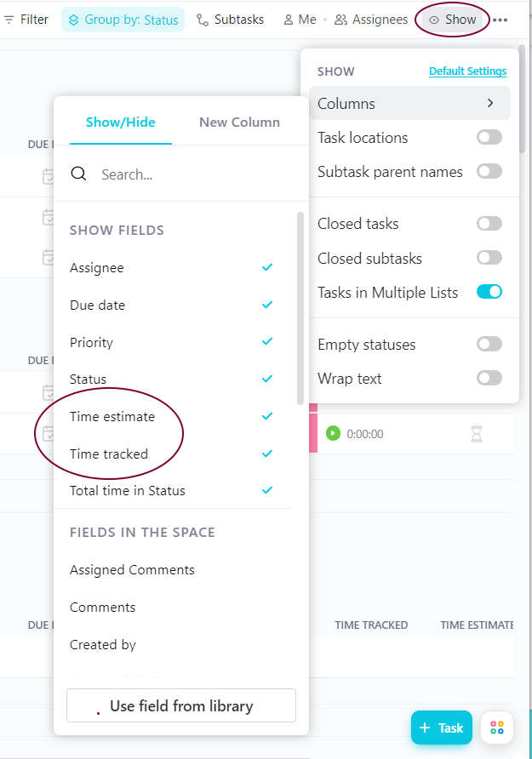Open the Show options dropdown
This screenshot has width=532, height=759.
coord(453,20)
